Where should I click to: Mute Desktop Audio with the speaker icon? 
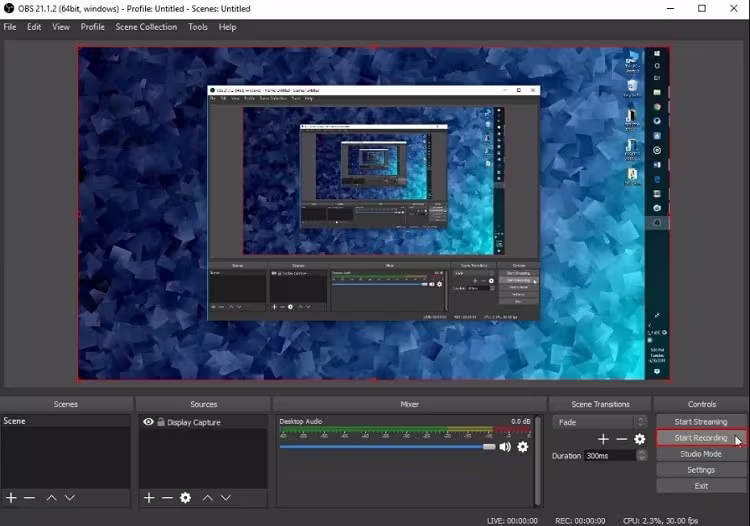505,447
